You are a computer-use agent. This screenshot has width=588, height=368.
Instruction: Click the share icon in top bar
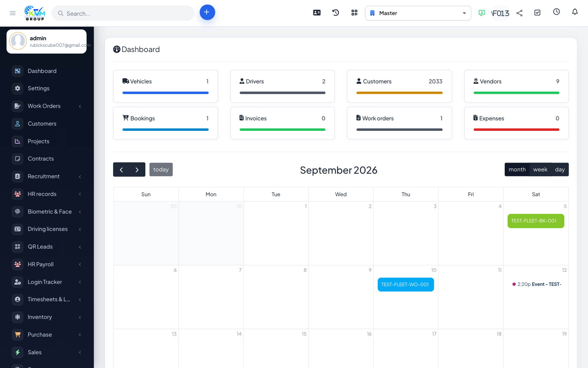coord(519,13)
